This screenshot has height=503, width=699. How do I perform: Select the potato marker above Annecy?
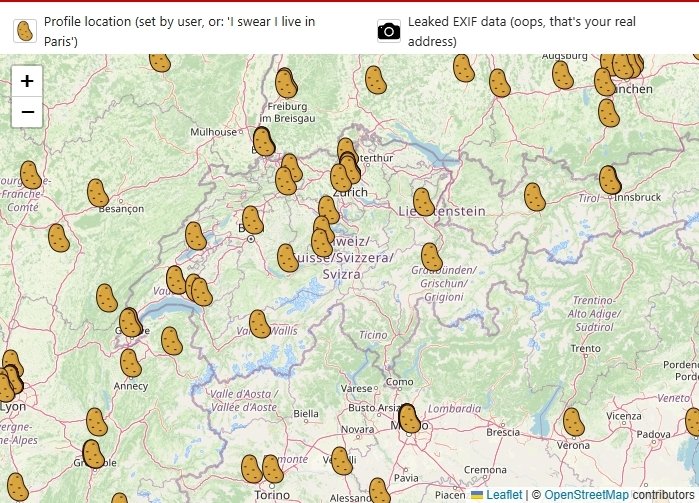click(x=131, y=363)
